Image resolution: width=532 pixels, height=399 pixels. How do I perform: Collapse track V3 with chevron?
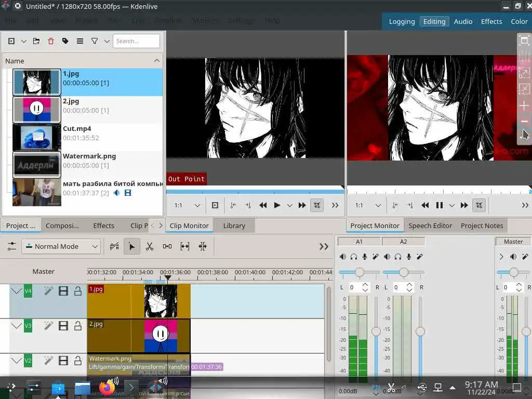point(16,326)
